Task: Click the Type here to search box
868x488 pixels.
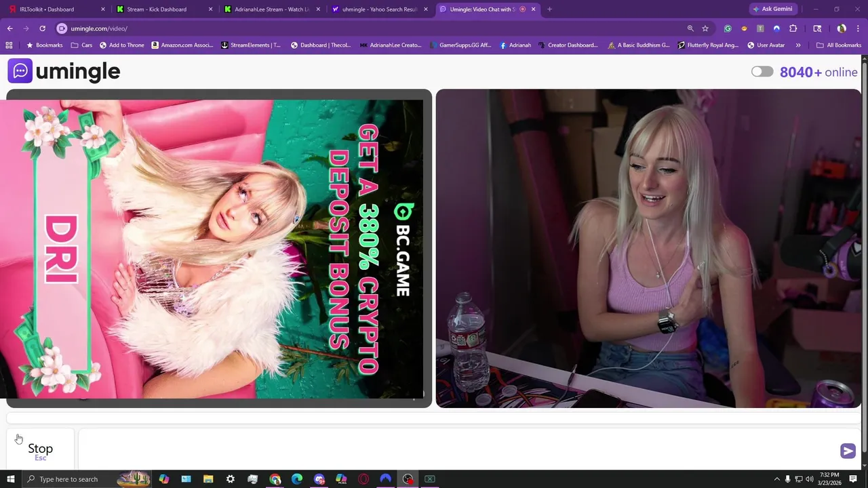Action: [x=88, y=479]
